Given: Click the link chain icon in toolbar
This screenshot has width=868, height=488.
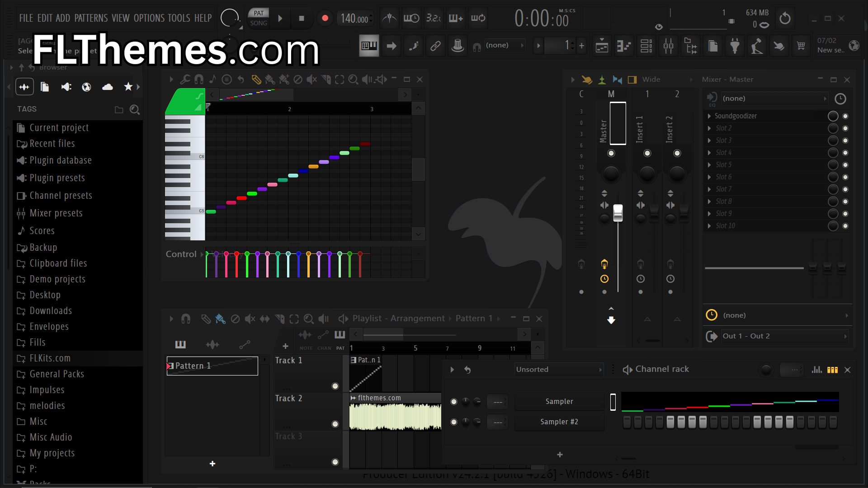Looking at the screenshot, I should (435, 46).
